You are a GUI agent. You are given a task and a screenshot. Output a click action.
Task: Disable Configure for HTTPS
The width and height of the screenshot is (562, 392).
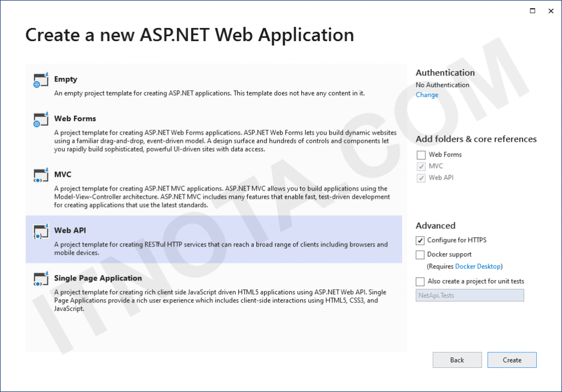420,240
